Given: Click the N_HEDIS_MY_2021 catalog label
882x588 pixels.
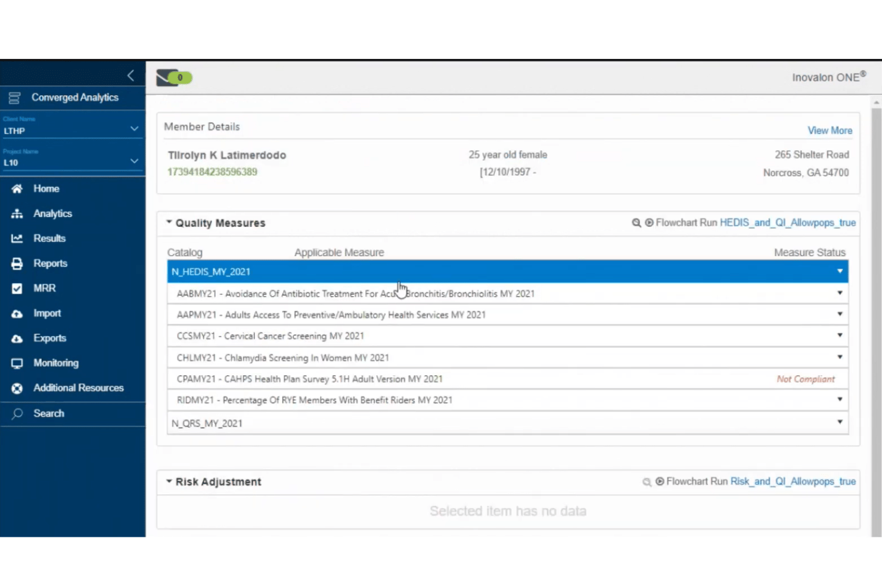Looking at the screenshot, I should coord(211,272).
